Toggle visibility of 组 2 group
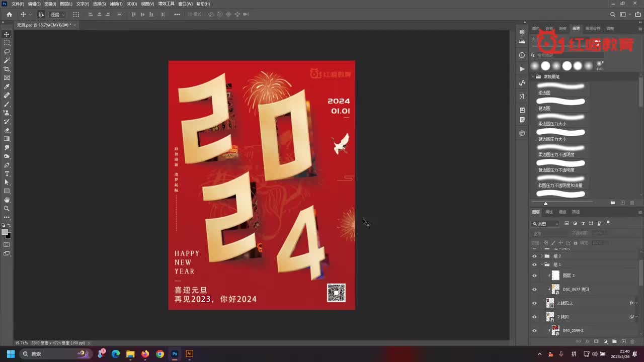Screen dimensions: 644x362 coord(534,256)
